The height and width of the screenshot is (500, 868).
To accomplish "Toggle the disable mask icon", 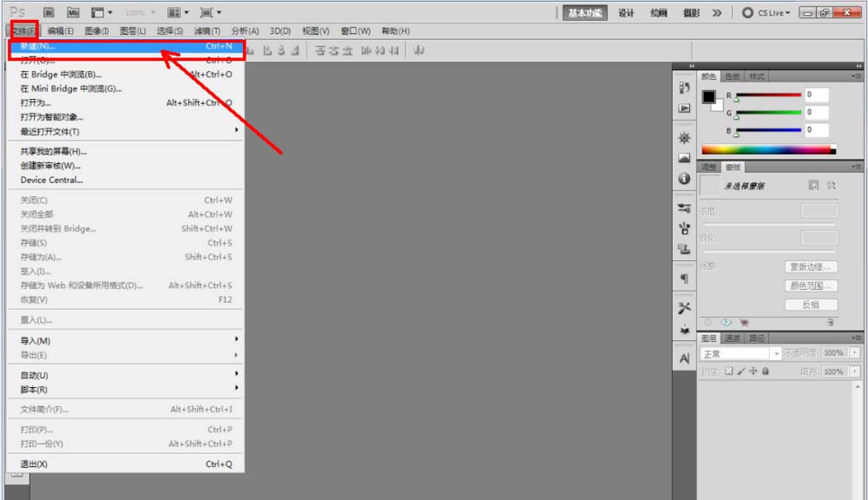I will click(x=744, y=322).
